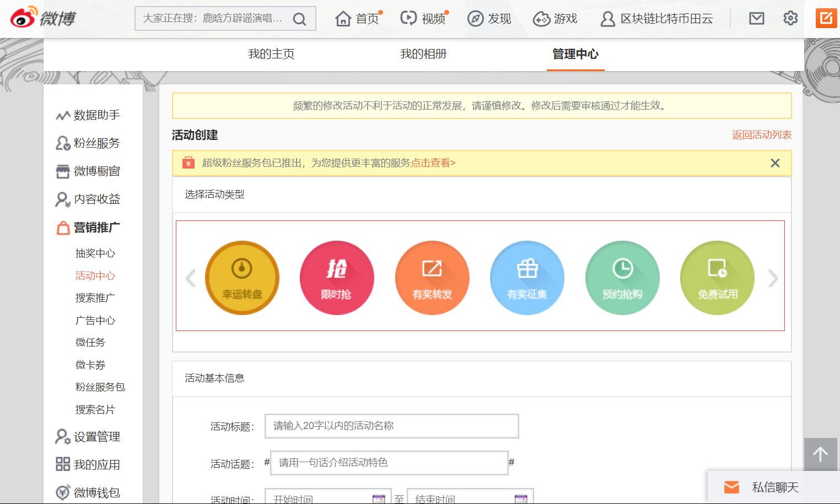
Task: Click the 活动标题 input field
Action: click(x=391, y=426)
